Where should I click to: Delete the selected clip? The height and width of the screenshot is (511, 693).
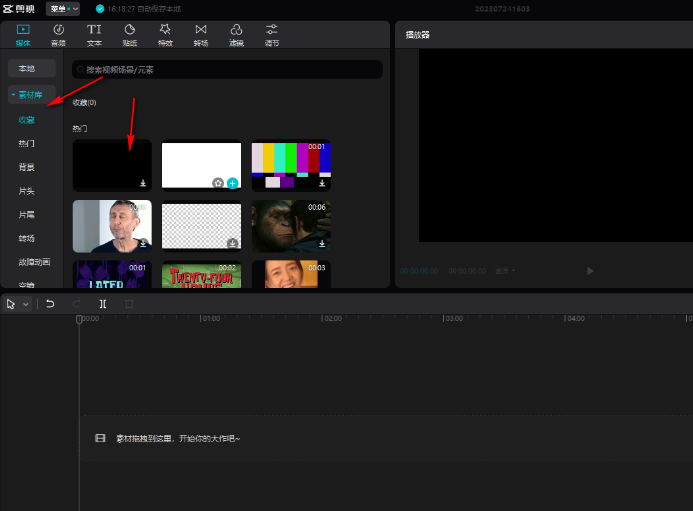[x=129, y=304]
